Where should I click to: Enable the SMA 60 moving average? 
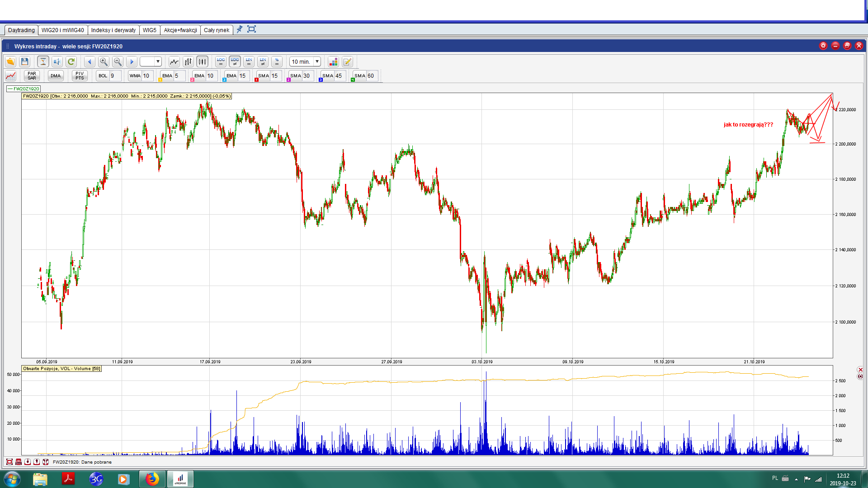tap(360, 75)
